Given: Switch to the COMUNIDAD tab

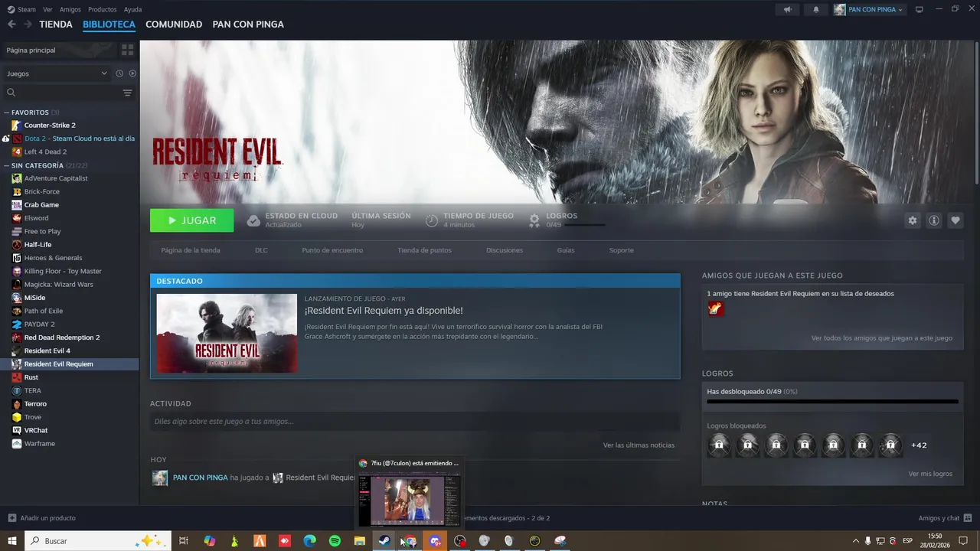Looking at the screenshot, I should point(174,24).
